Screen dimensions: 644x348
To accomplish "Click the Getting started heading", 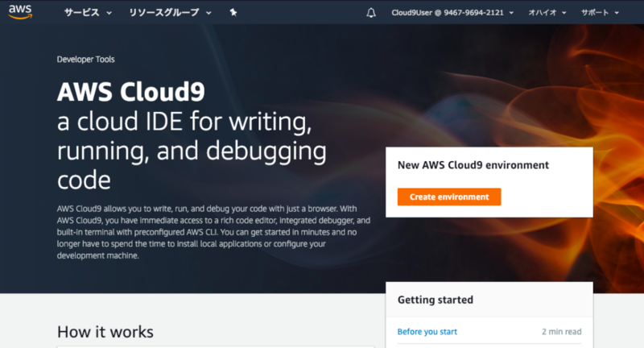I will (x=436, y=300).
